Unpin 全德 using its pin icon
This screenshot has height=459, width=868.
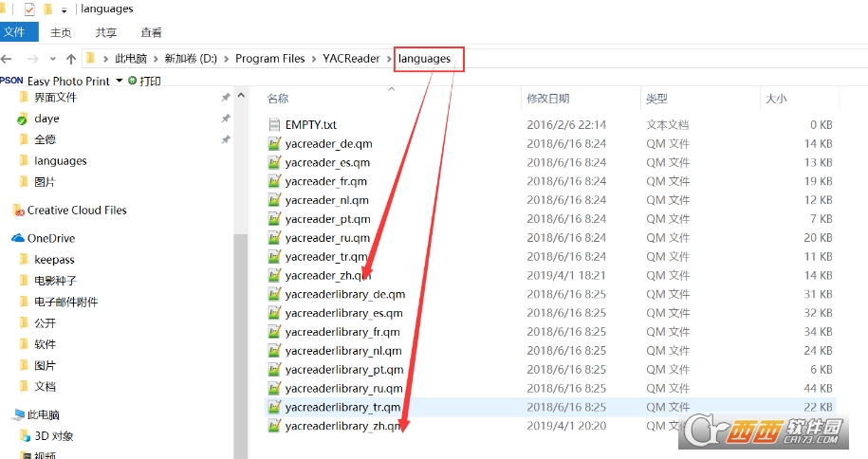226,139
